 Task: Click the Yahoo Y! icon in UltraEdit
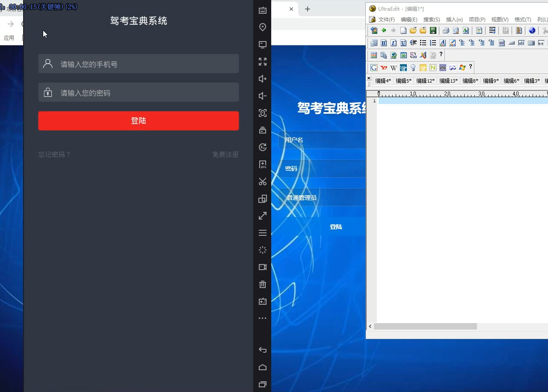[x=384, y=68]
